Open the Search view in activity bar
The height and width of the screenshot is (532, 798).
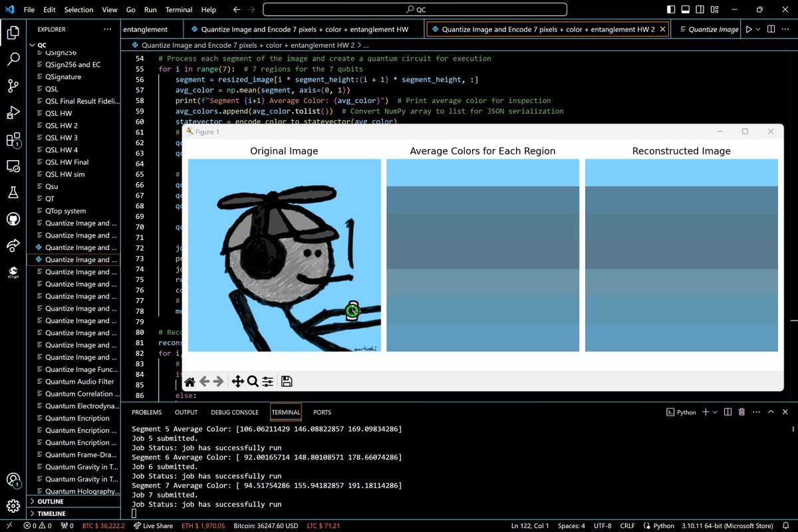point(13,59)
